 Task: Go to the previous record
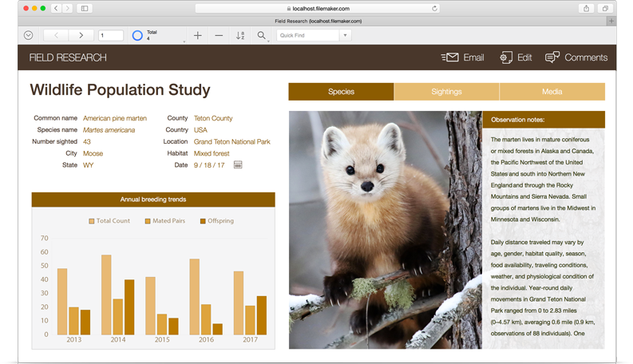click(x=56, y=35)
